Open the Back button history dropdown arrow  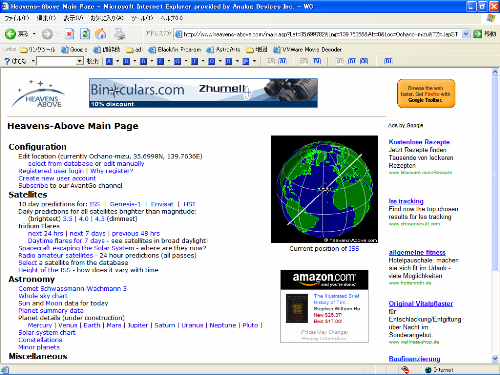pyautogui.click(x=34, y=34)
